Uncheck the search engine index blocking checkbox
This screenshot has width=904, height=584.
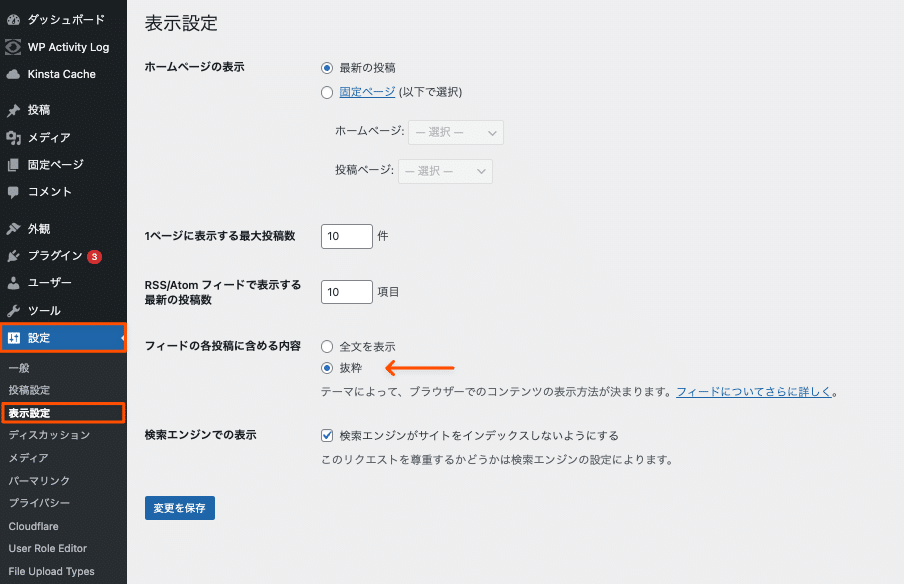pos(326,434)
